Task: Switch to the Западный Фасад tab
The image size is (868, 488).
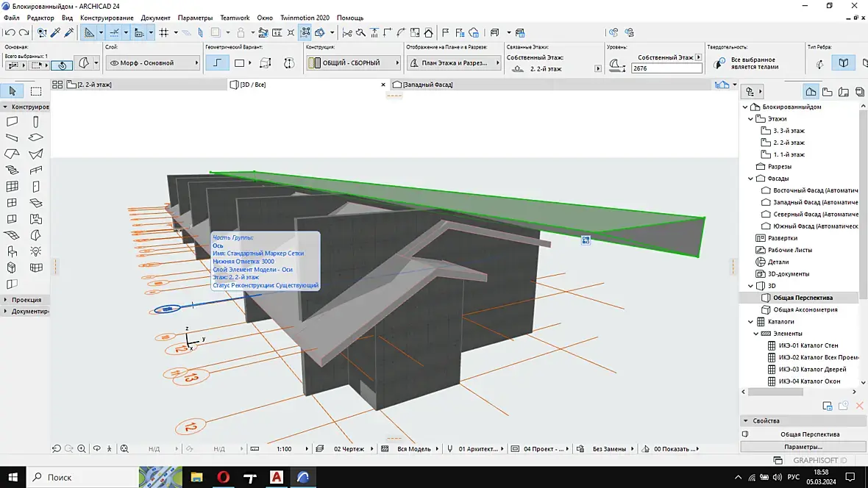Action: (x=427, y=85)
